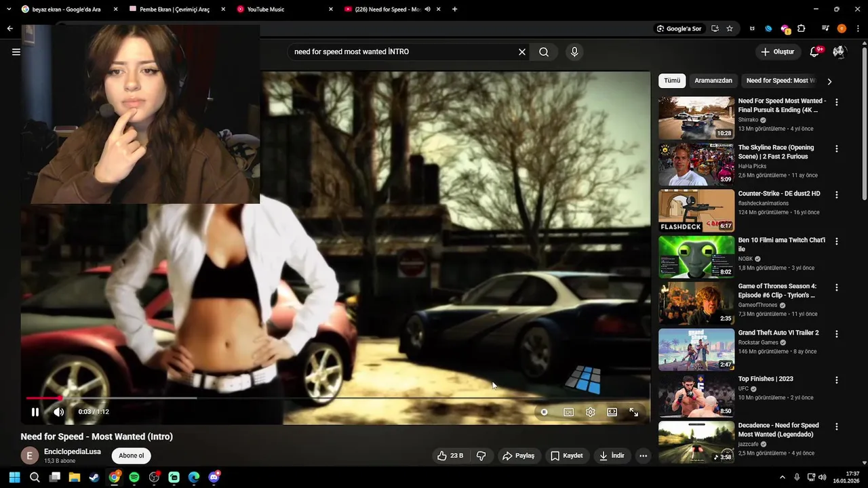Show hidden system tray icons chevron

pos(782,477)
